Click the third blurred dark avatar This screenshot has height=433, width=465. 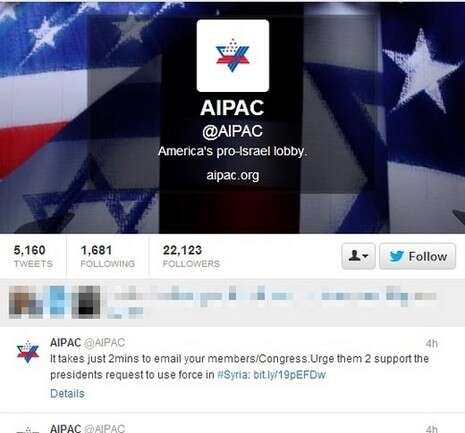tap(86, 302)
